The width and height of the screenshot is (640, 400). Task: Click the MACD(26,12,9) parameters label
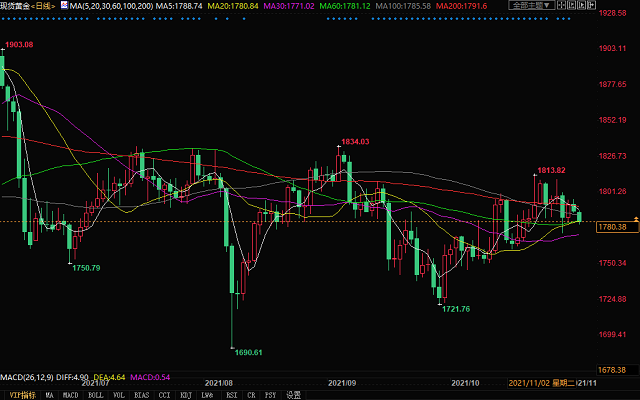click(x=27, y=375)
